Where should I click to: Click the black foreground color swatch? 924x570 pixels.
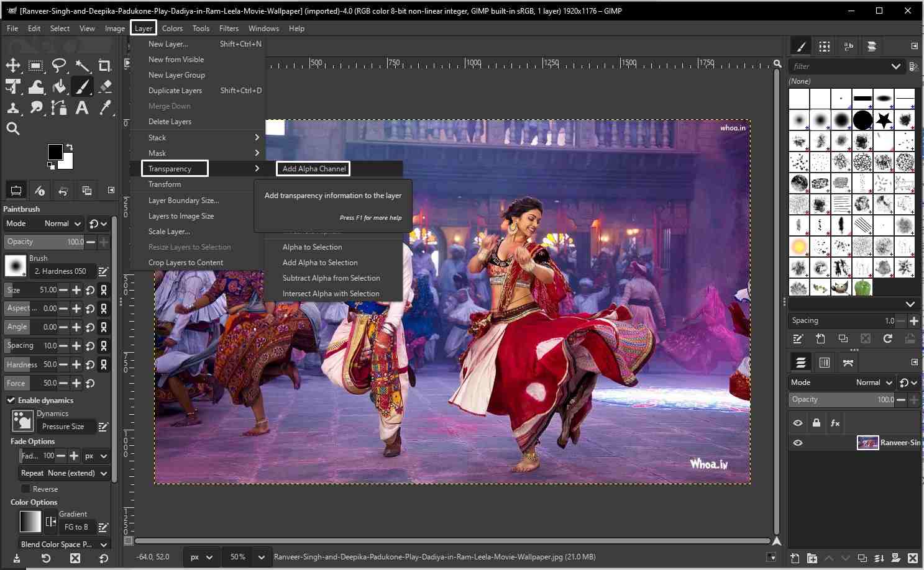(55, 152)
